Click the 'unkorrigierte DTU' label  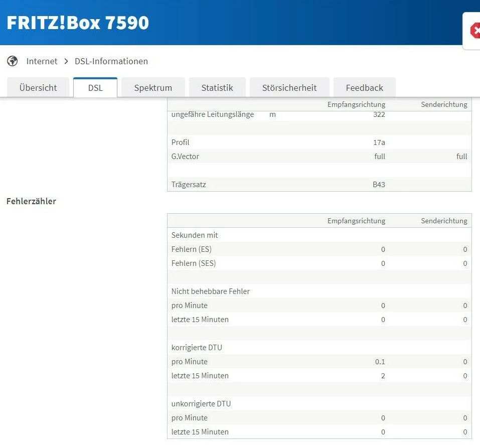click(201, 403)
